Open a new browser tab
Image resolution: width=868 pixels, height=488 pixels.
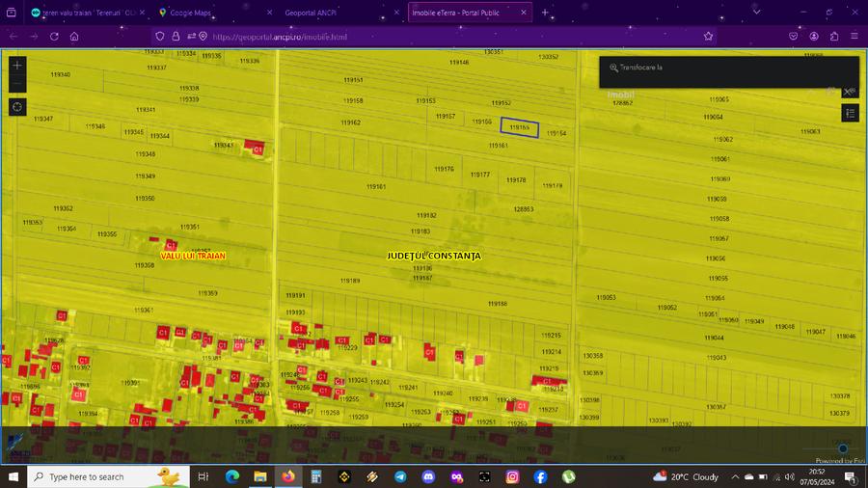(545, 13)
